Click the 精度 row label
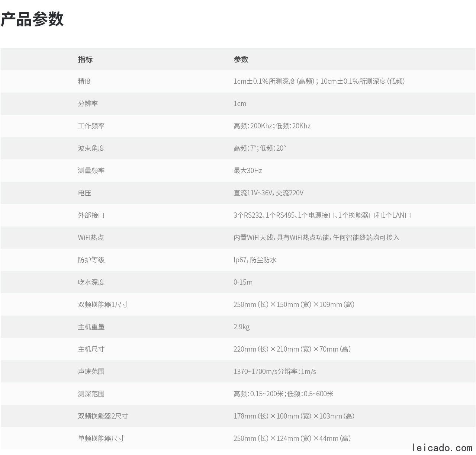The image size is (476, 455). [84, 81]
